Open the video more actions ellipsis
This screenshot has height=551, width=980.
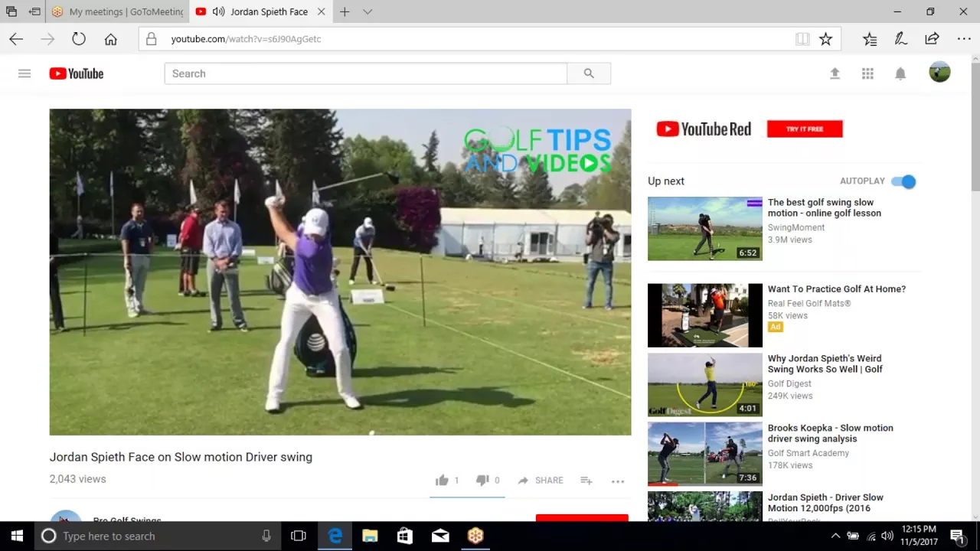(618, 481)
